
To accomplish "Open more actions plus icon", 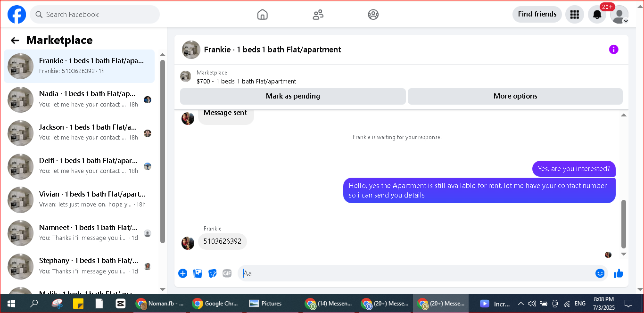I will click(183, 273).
